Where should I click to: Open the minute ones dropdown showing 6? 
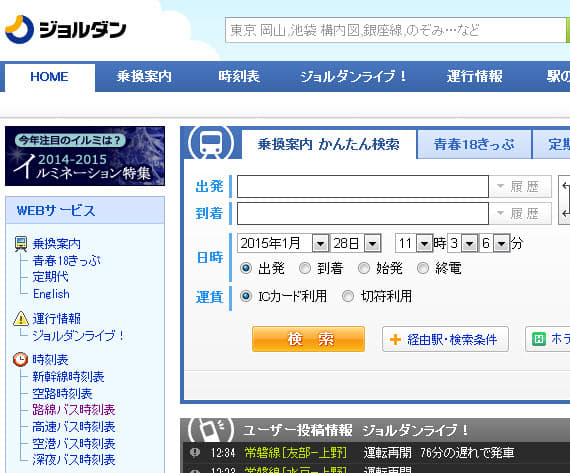click(495, 243)
